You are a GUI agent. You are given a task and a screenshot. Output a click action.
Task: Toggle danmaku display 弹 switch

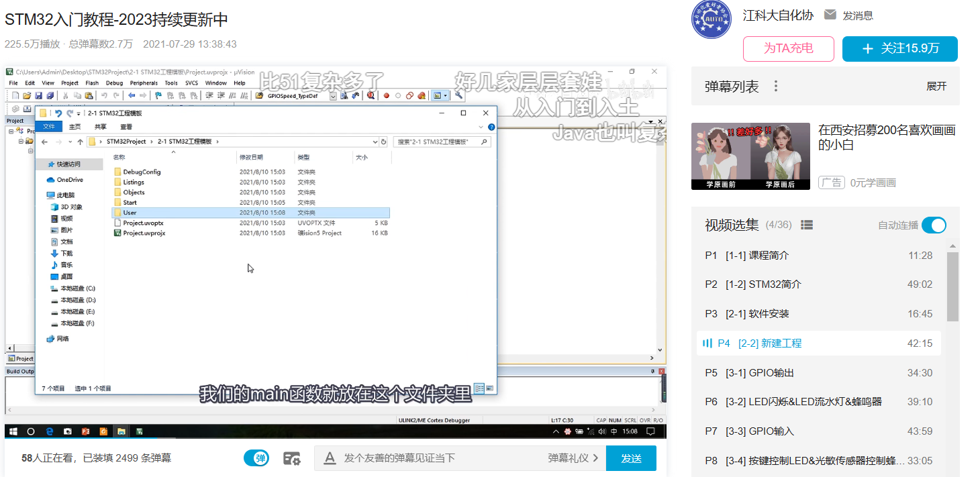pyautogui.click(x=256, y=458)
